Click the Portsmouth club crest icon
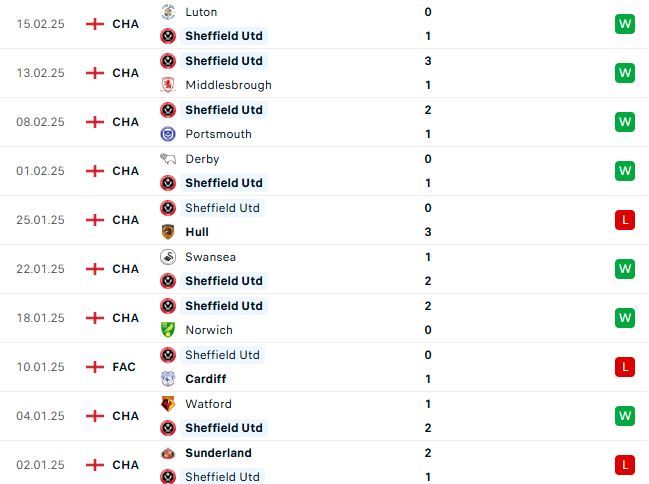The image size is (649, 484). pos(168,134)
